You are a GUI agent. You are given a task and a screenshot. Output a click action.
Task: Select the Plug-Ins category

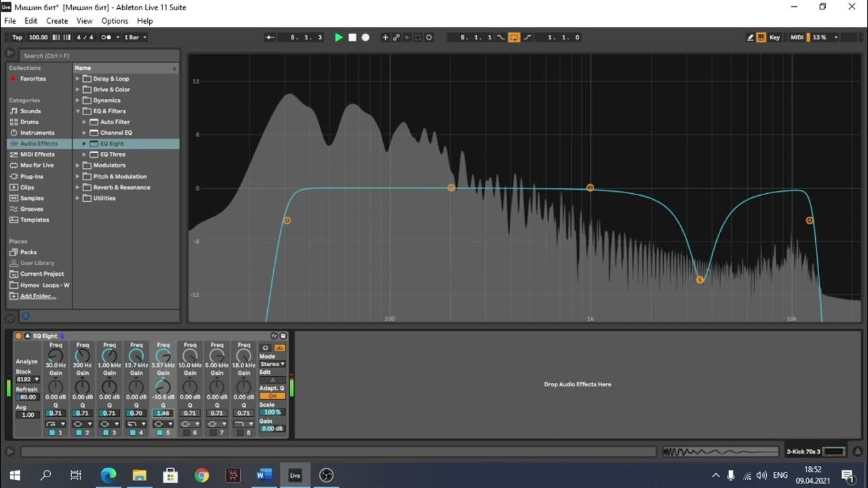(31, 176)
